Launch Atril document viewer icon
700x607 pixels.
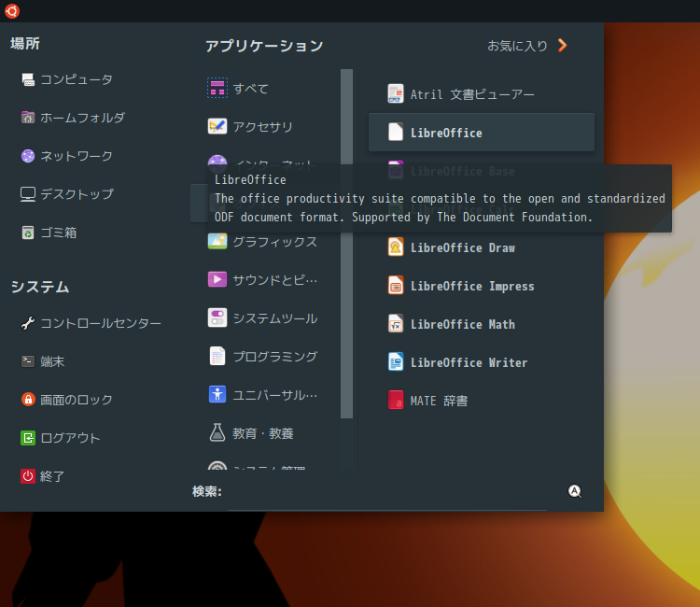396,93
